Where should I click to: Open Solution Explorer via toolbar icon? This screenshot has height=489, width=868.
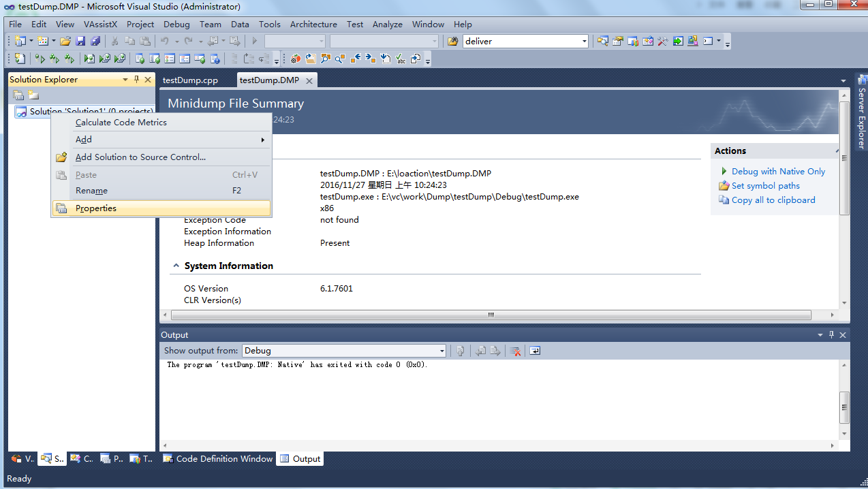(603, 42)
